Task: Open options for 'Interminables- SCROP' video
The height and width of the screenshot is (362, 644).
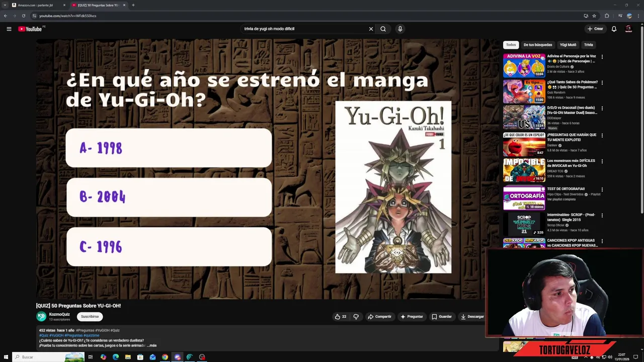Action: (x=602, y=215)
